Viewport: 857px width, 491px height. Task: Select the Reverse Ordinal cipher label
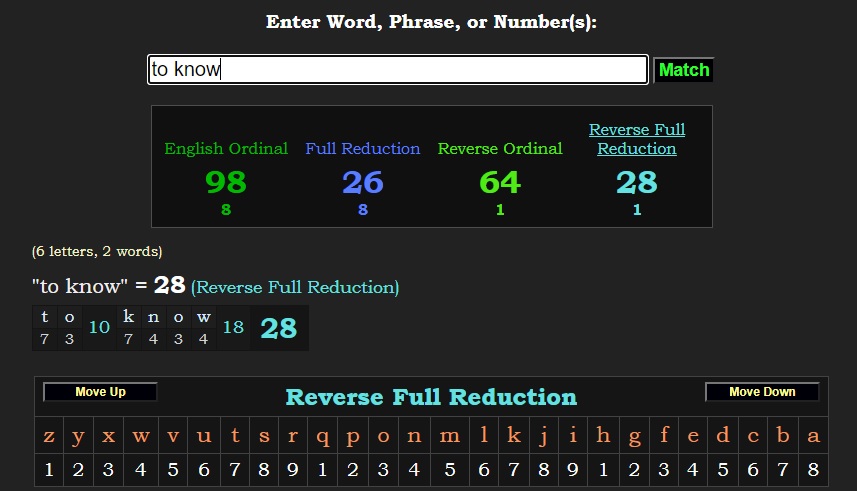click(500, 148)
